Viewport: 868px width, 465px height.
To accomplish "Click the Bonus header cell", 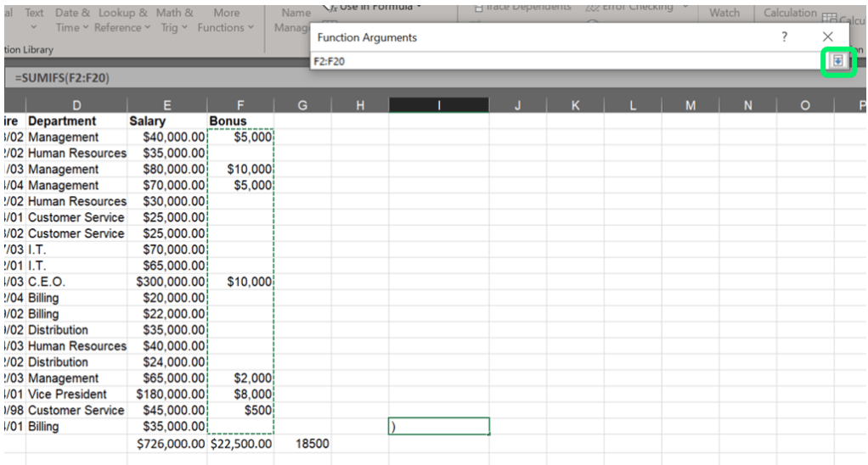I will tap(240, 121).
